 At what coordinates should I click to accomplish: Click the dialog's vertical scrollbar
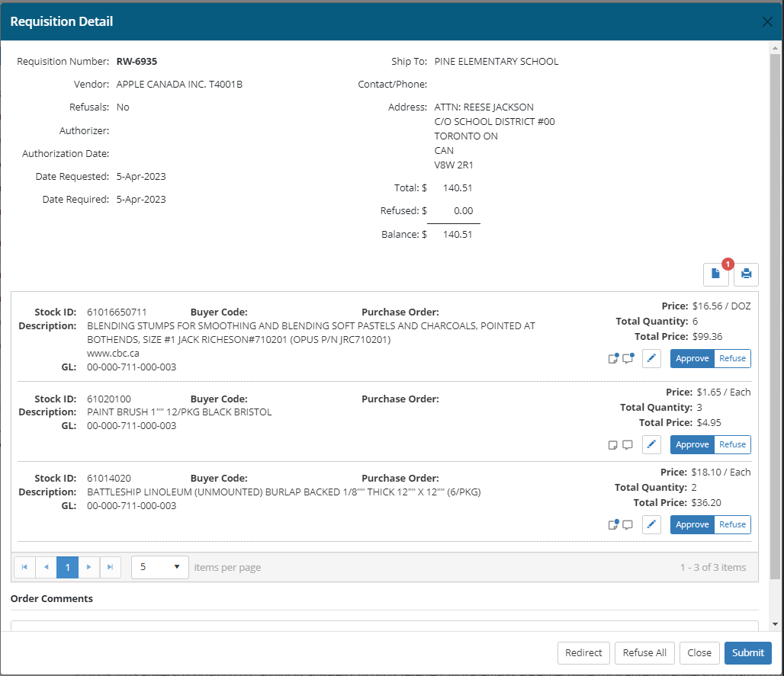click(x=776, y=305)
